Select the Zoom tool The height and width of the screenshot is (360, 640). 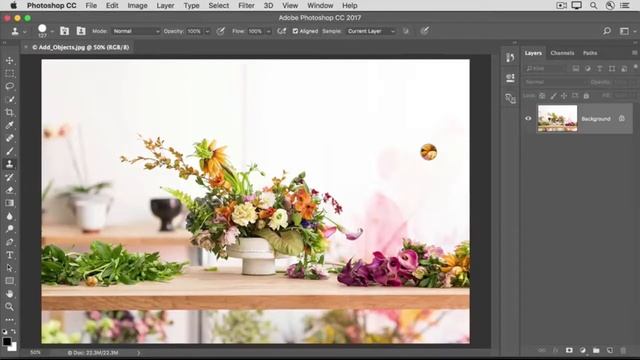pos(9,307)
